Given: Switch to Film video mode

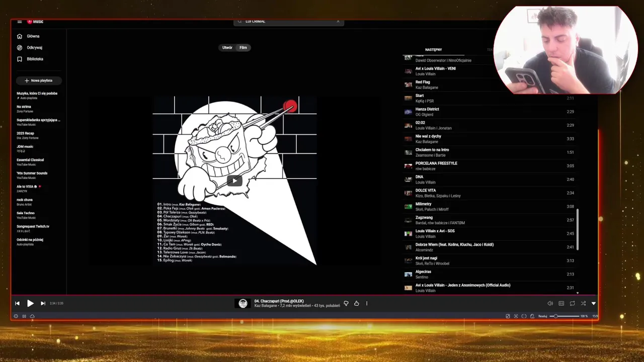Looking at the screenshot, I should 243,48.
